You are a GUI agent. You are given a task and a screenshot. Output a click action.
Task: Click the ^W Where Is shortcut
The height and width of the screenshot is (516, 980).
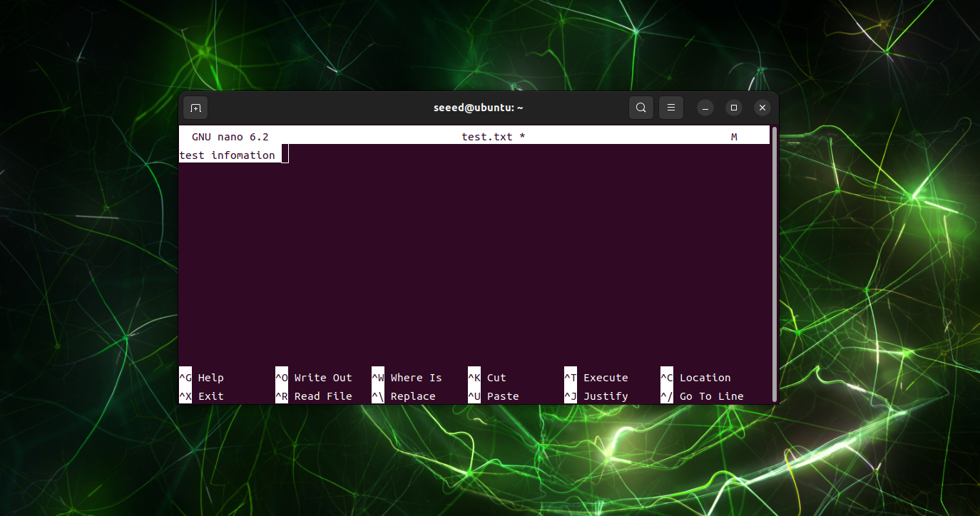407,378
